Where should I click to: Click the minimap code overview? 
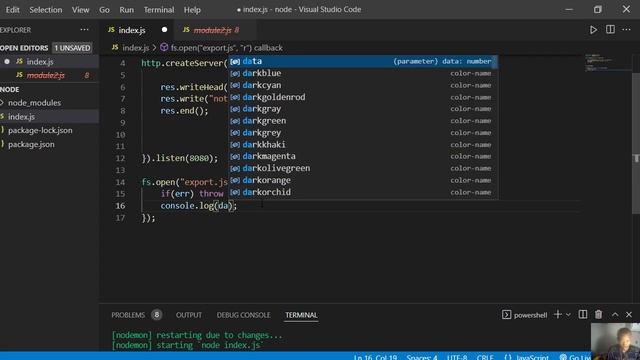(x=607, y=62)
